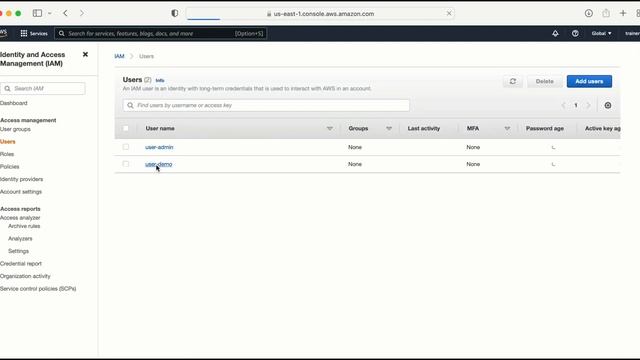Navigate forward in Safari
Image resolution: width=640 pixels, height=360 pixels.
pyautogui.click(x=82, y=13)
